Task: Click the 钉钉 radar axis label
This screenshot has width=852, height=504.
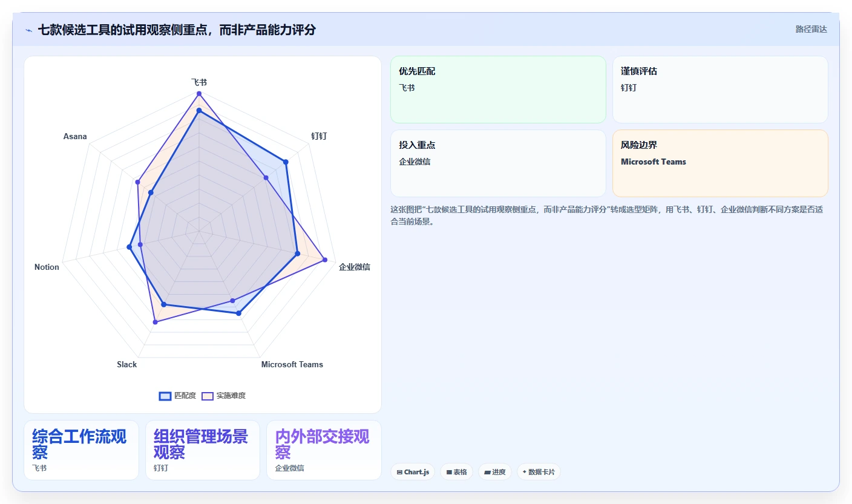Action: [319, 136]
